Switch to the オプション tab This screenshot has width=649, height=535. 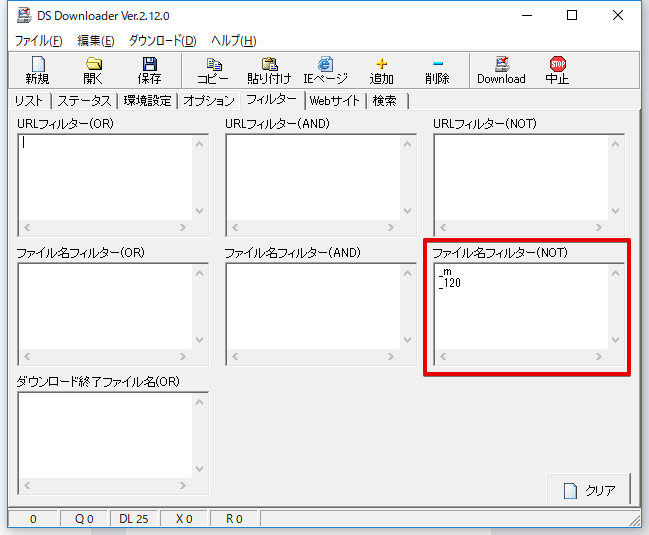pos(209,101)
